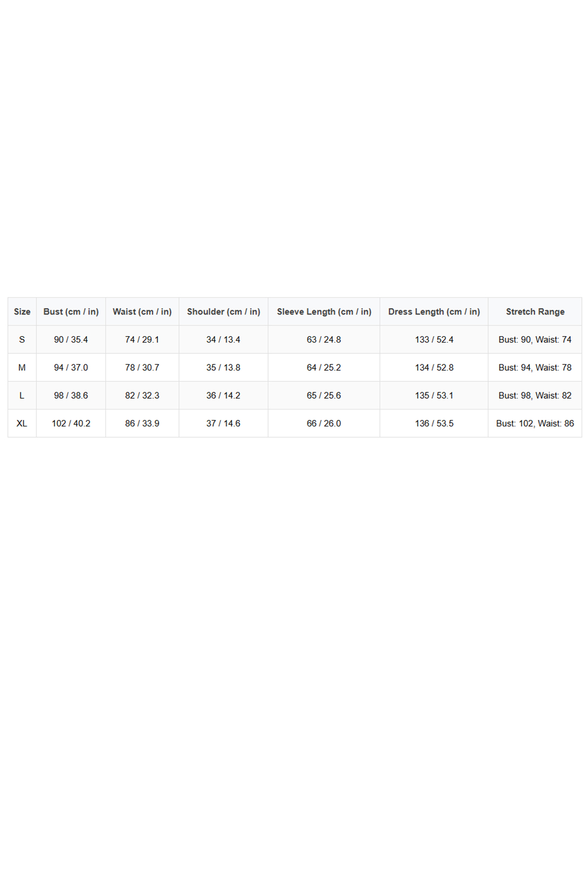
Task: Click the shoulder value 36 / 14.2
Action: coord(223,396)
